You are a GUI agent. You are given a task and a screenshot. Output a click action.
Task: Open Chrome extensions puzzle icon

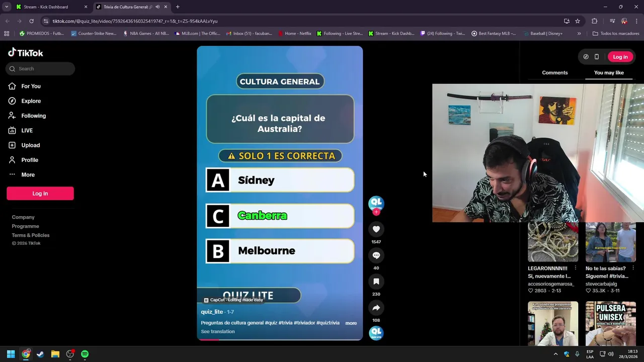coord(594,21)
